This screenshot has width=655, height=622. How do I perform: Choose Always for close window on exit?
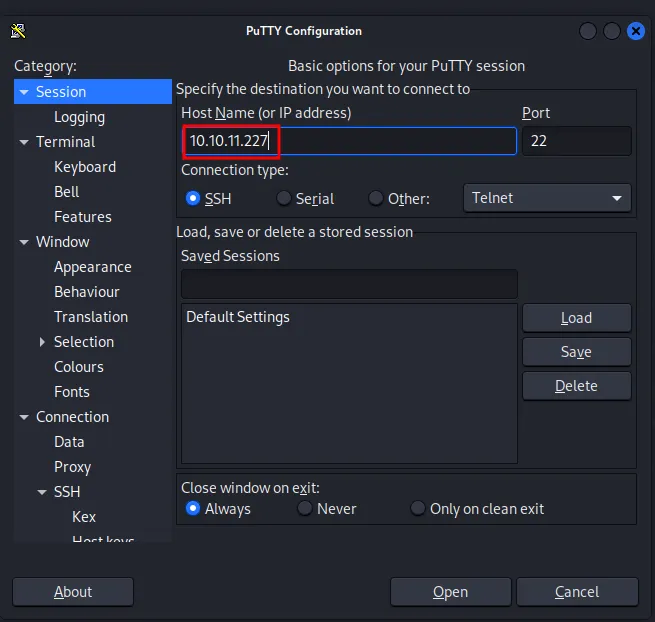coord(193,508)
